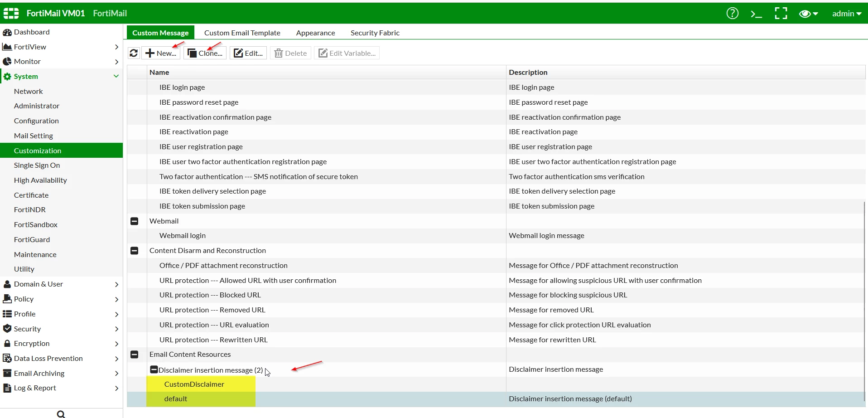Edit the selected message
Viewport: 868px width, 418px height.
(248, 53)
